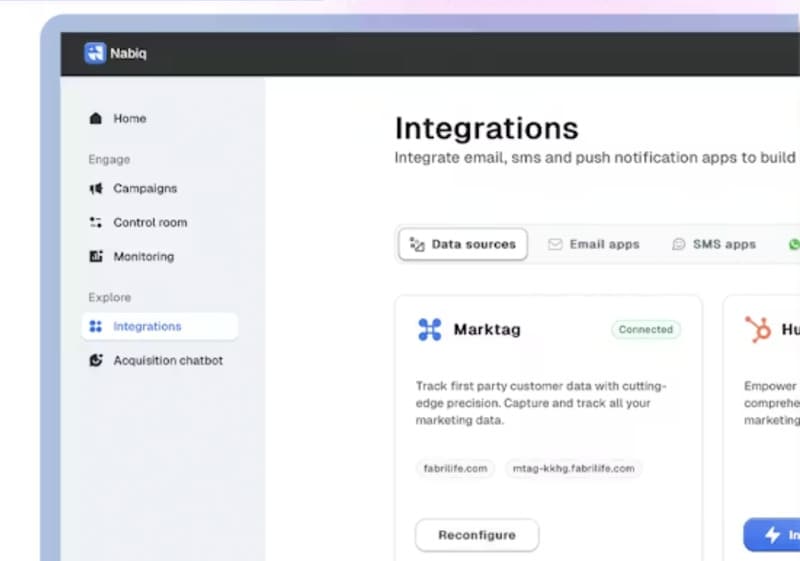Click the Campaigns megaphone icon
This screenshot has height=561, width=800.
point(96,188)
